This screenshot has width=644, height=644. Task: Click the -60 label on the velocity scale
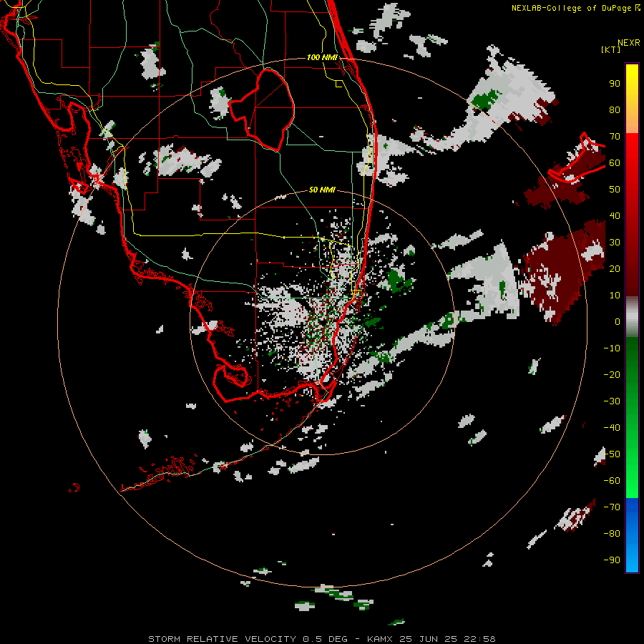coord(612,481)
